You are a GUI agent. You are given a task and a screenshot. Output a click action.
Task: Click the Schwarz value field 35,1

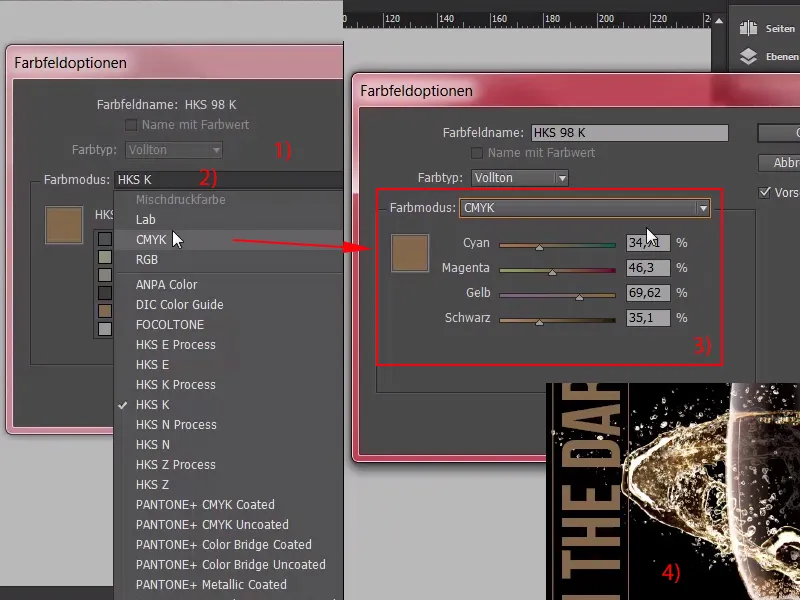click(x=648, y=318)
